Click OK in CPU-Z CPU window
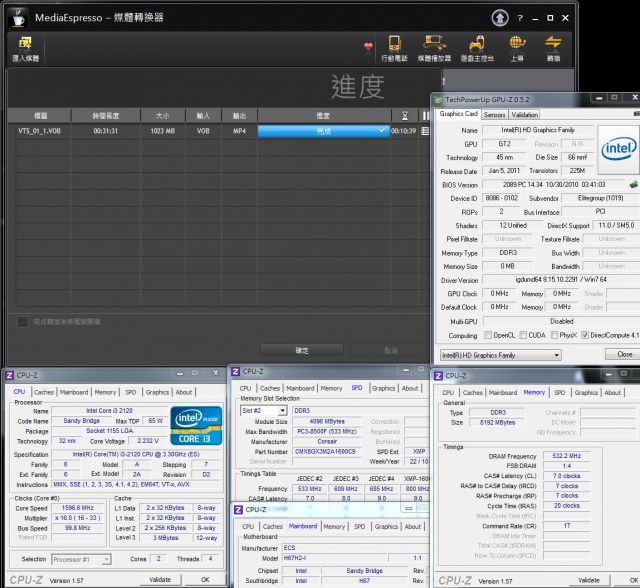This screenshot has height=588, width=640. (x=205, y=579)
